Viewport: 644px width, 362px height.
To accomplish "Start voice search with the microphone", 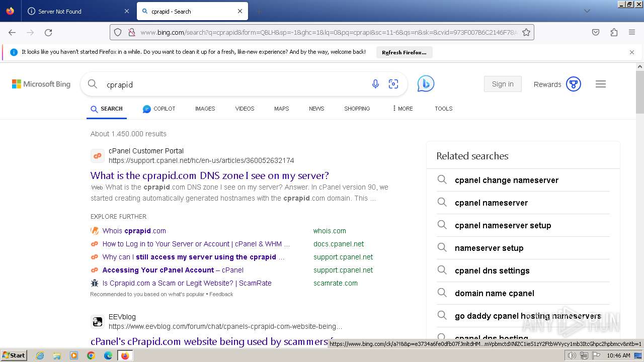I will (375, 84).
